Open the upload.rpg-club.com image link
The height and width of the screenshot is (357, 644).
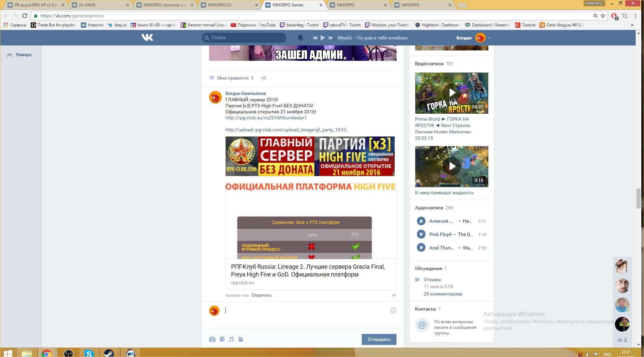coord(287,130)
